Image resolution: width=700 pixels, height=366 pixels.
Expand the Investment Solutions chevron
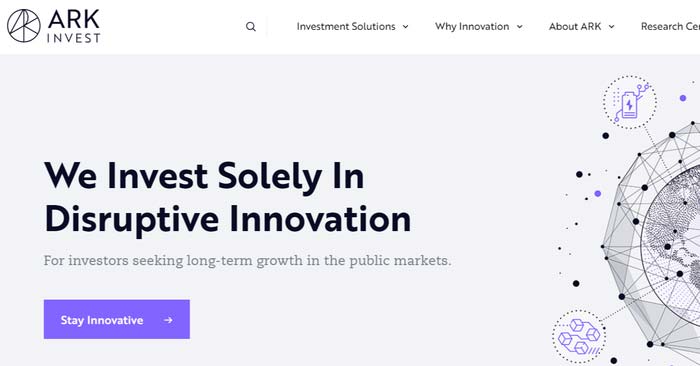click(x=405, y=27)
